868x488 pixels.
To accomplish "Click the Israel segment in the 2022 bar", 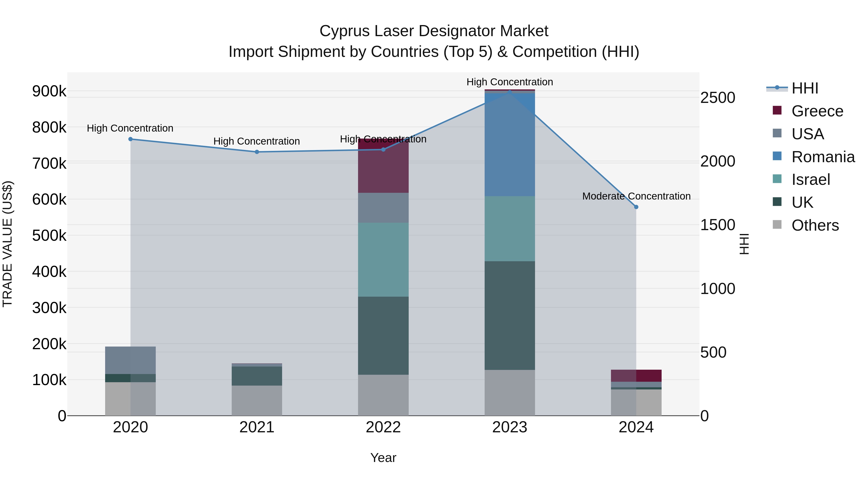I will coord(383,260).
